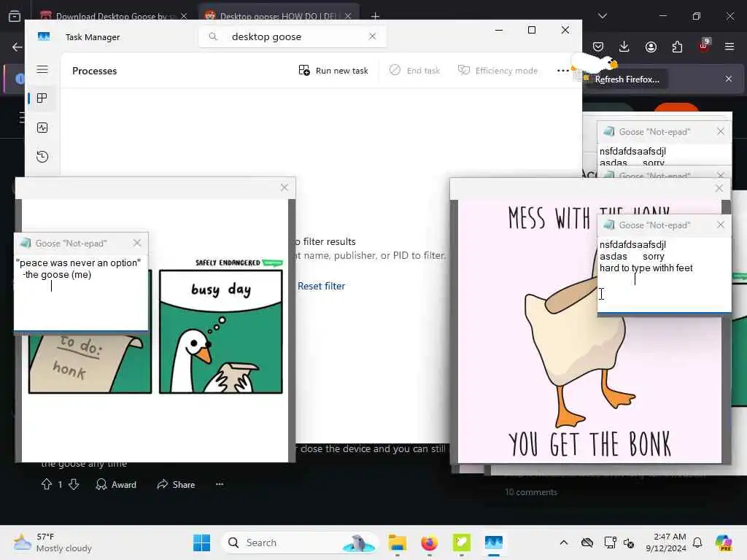Click the busy day goose comic panel

(x=220, y=332)
